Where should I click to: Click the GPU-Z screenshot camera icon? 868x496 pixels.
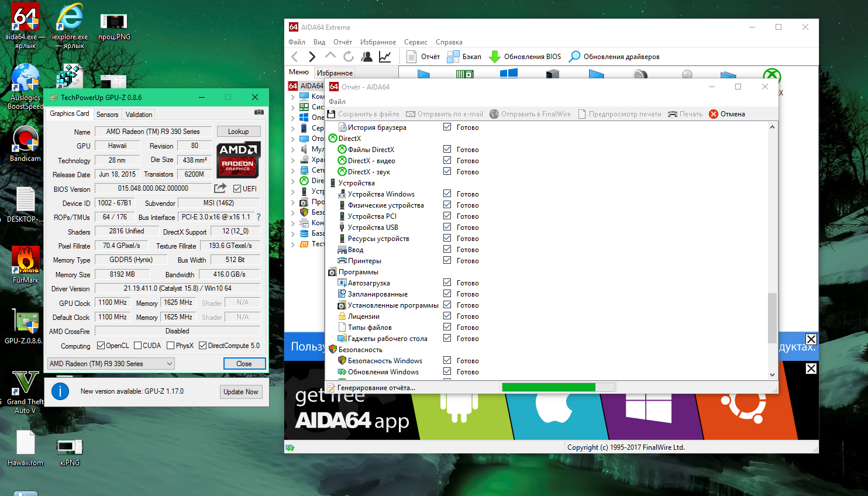point(259,112)
